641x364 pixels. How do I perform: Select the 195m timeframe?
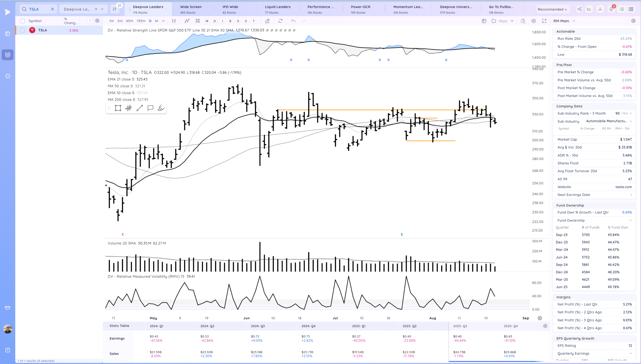tap(141, 21)
